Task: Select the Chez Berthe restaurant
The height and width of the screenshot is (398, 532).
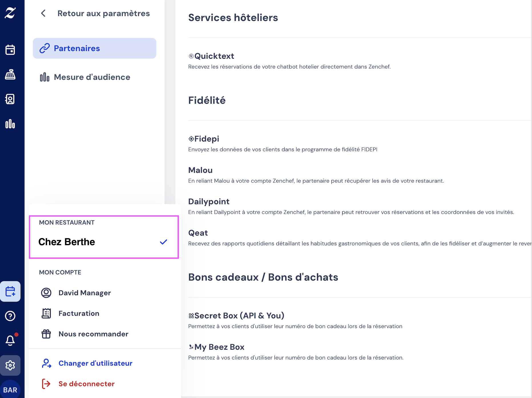Action: pyautogui.click(x=104, y=242)
